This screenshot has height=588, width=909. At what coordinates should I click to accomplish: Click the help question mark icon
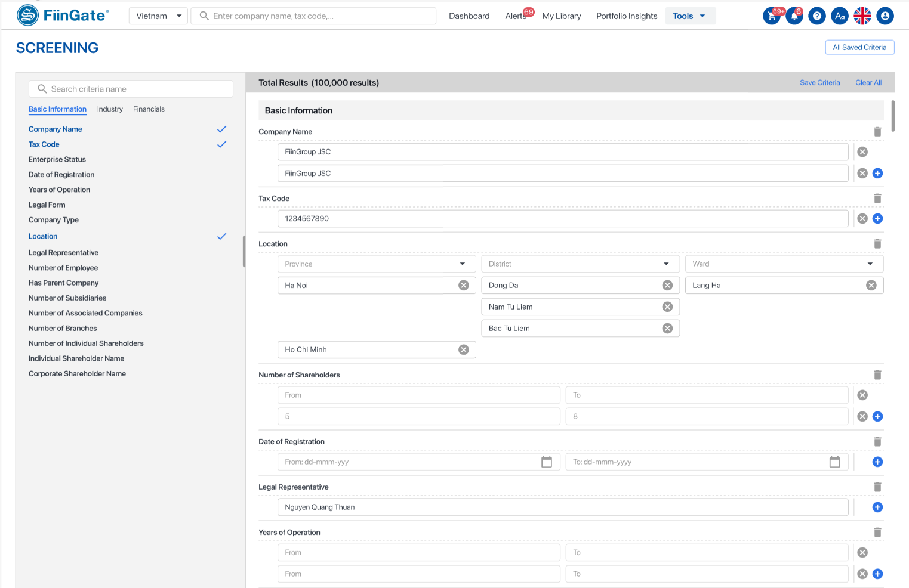pos(816,16)
